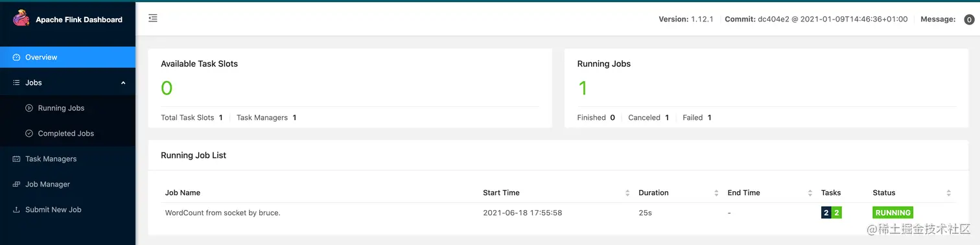Collapse the Jobs submenu chevron
Viewport: 980px width, 245px height.
(x=123, y=82)
